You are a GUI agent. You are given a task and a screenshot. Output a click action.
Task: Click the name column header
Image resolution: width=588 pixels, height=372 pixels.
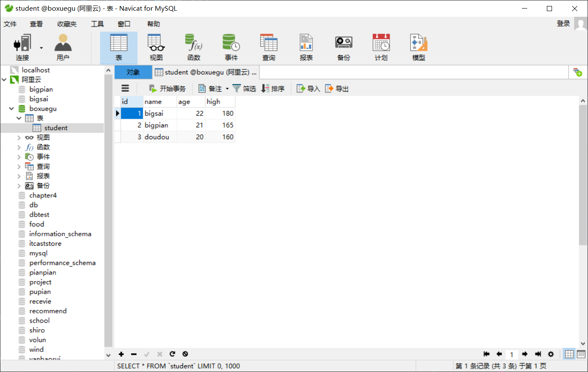[x=160, y=101]
